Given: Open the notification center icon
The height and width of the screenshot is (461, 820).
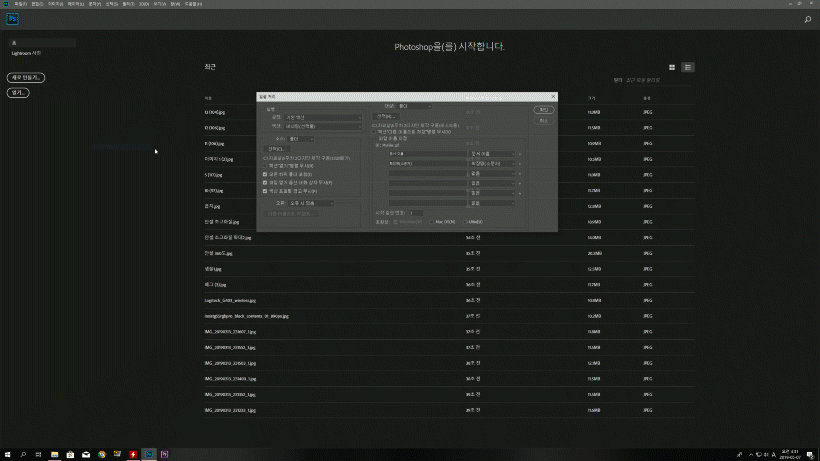Looking at the screenshot, I should (x=810, y=455).
